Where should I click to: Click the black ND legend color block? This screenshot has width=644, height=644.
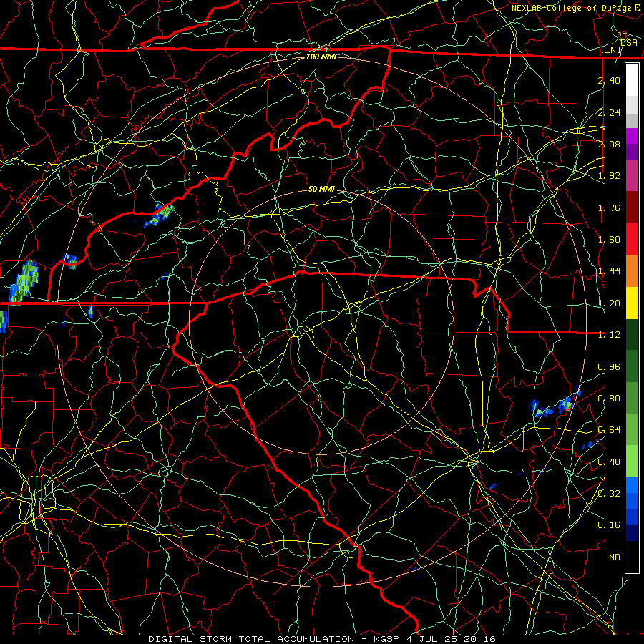[x=632, y=557]
